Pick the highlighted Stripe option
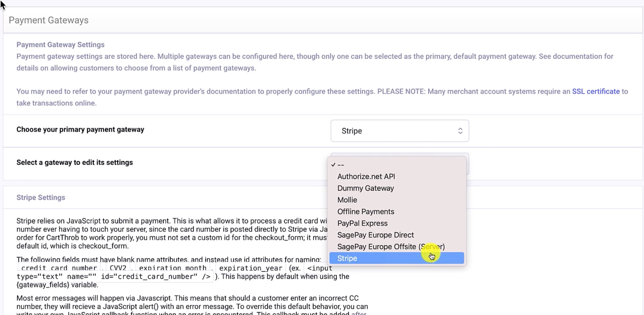 click(x=397, y=258)
